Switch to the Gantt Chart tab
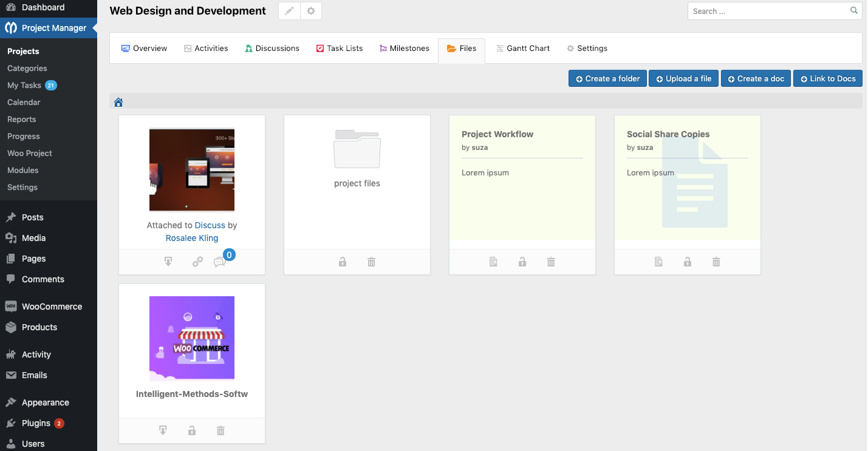 [x=523, y=48]
